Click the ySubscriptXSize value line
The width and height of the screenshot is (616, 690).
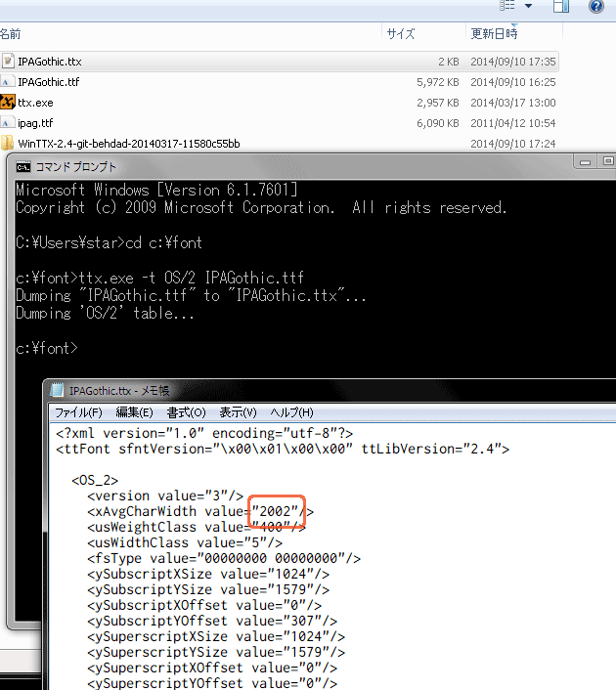coord(208,575)
